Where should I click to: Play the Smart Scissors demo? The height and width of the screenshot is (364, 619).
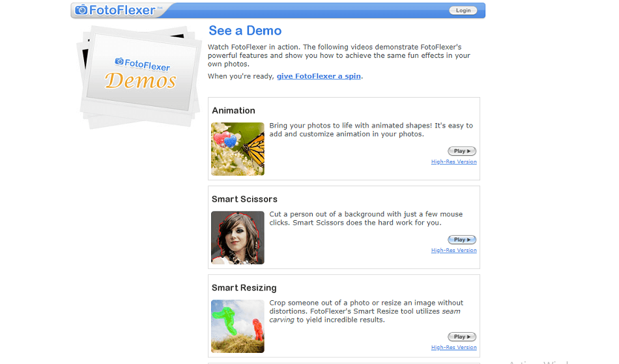(462, 240)
